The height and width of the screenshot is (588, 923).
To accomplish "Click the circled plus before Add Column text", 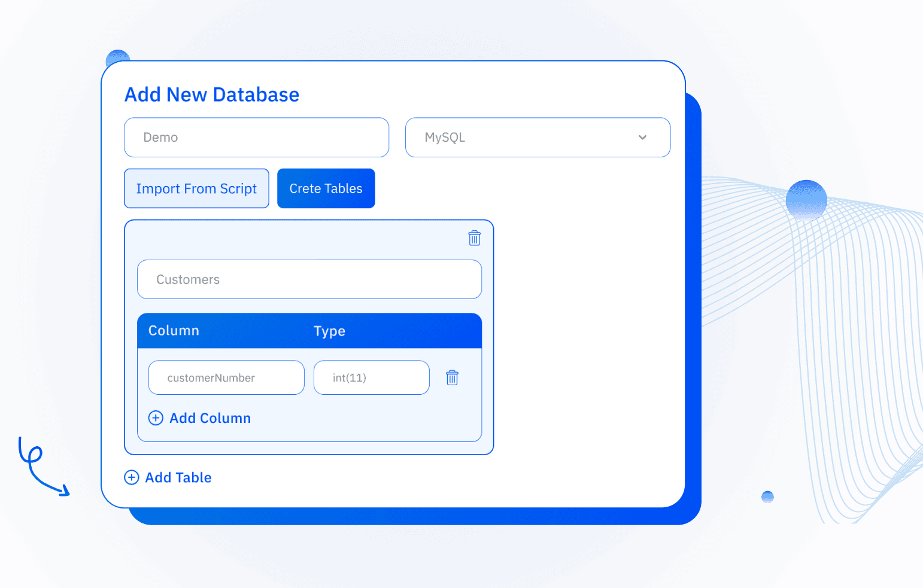I will (156, 418).
